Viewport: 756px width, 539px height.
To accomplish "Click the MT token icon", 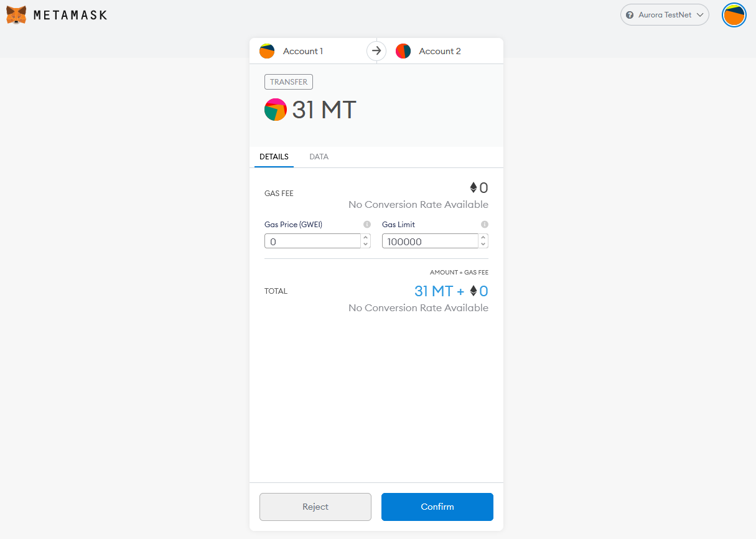I will (276, 110).
